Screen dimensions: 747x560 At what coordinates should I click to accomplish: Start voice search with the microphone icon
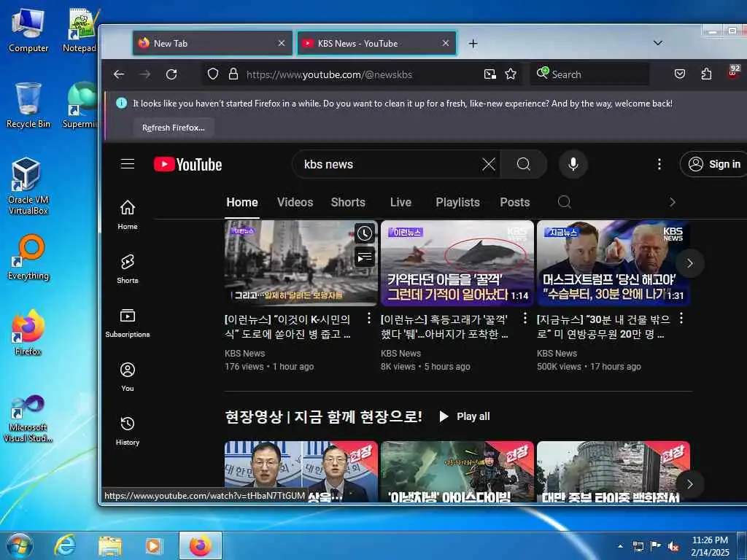[x=573, y=164]
